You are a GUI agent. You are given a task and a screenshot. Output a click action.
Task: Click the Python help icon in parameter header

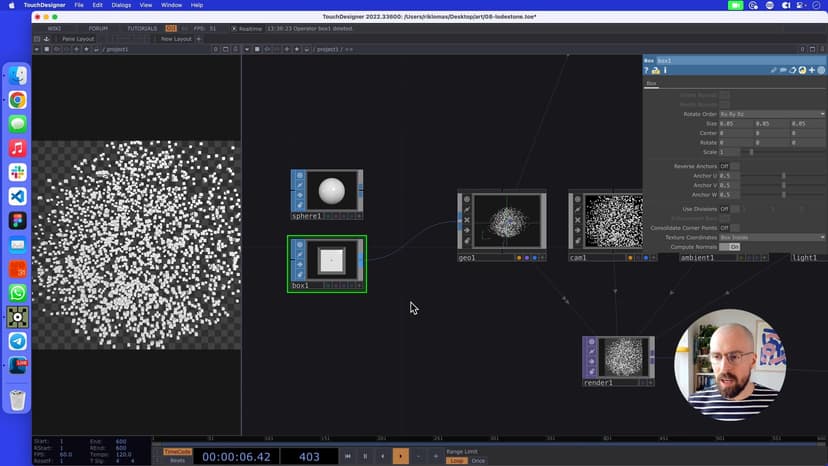pyautogui.click(x=655, y=71)
